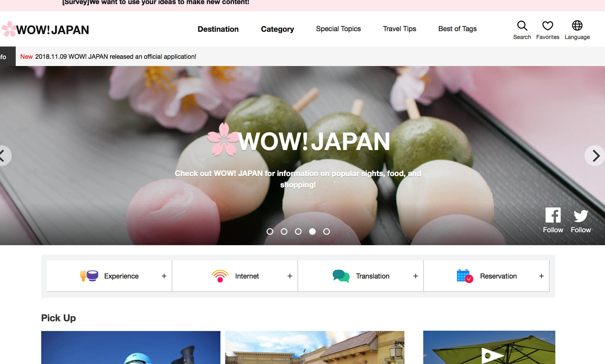Click the dark info tab label
This screenshot has width=605, height=364.
8,57
